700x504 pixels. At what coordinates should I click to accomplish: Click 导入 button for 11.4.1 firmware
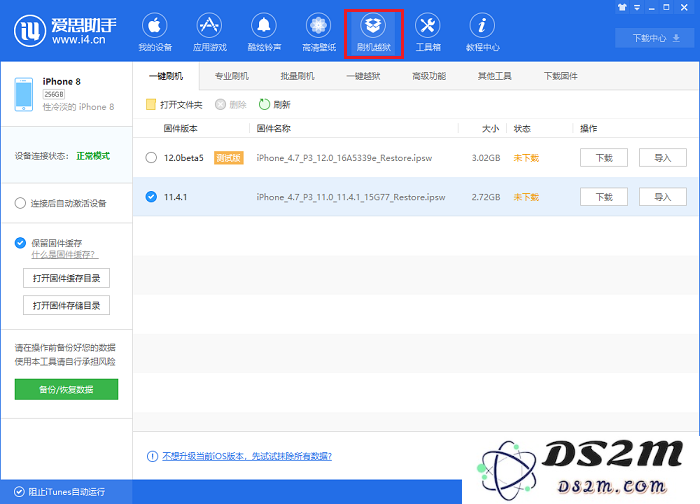pyautogui.click(x=662, y=197)
